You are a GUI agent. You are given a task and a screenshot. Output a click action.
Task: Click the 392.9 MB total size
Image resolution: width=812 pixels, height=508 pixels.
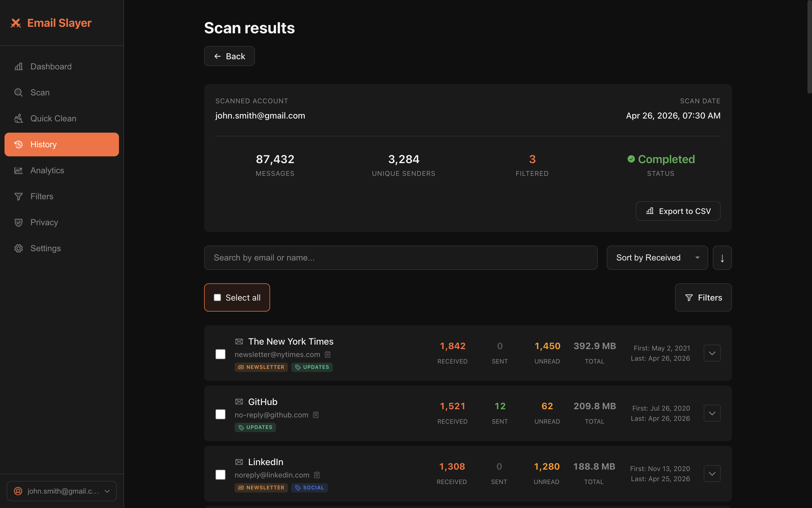coord(595,346)
